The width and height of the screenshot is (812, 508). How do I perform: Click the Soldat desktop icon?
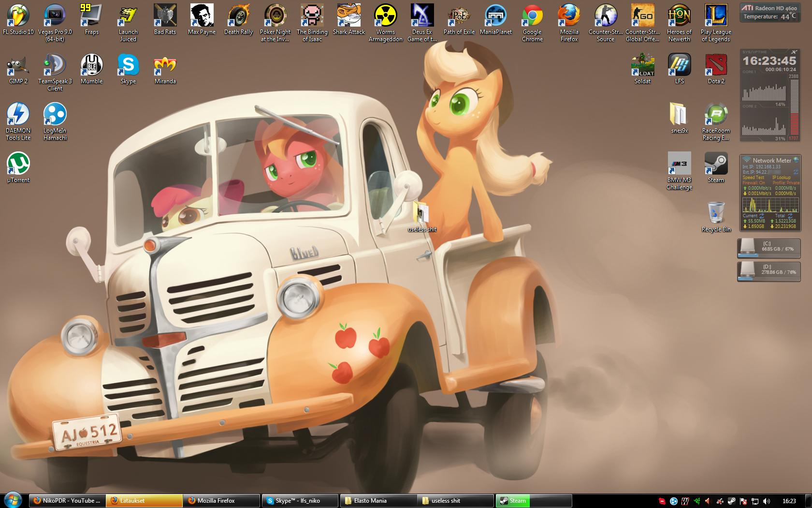tap(643, 69)
